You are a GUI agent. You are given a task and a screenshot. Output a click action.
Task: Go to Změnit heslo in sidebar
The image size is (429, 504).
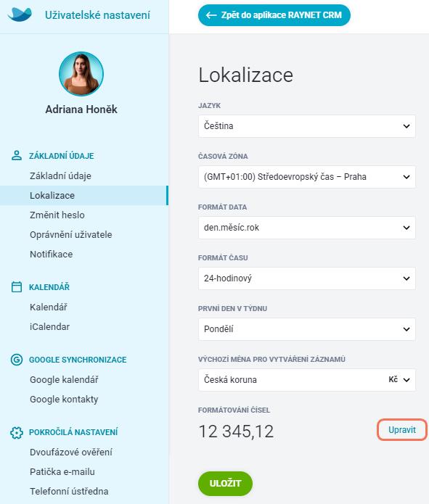point(57,215)
